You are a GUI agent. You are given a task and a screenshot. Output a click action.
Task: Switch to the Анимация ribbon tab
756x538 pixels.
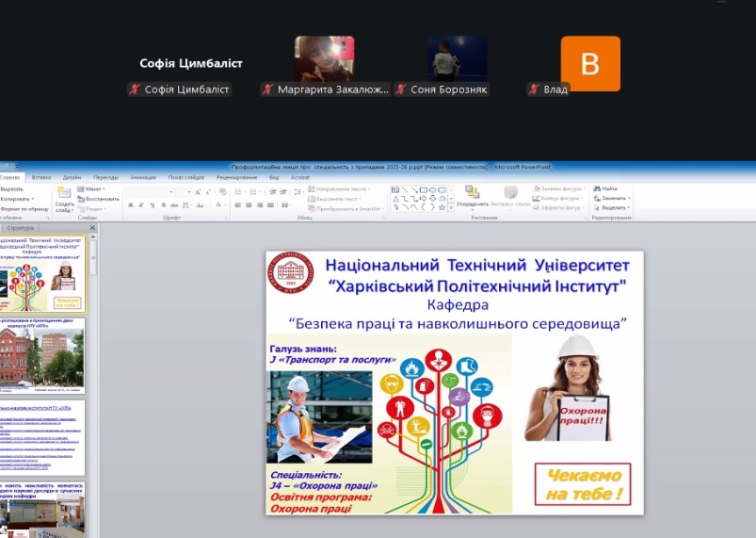click(x=143, y=177)
